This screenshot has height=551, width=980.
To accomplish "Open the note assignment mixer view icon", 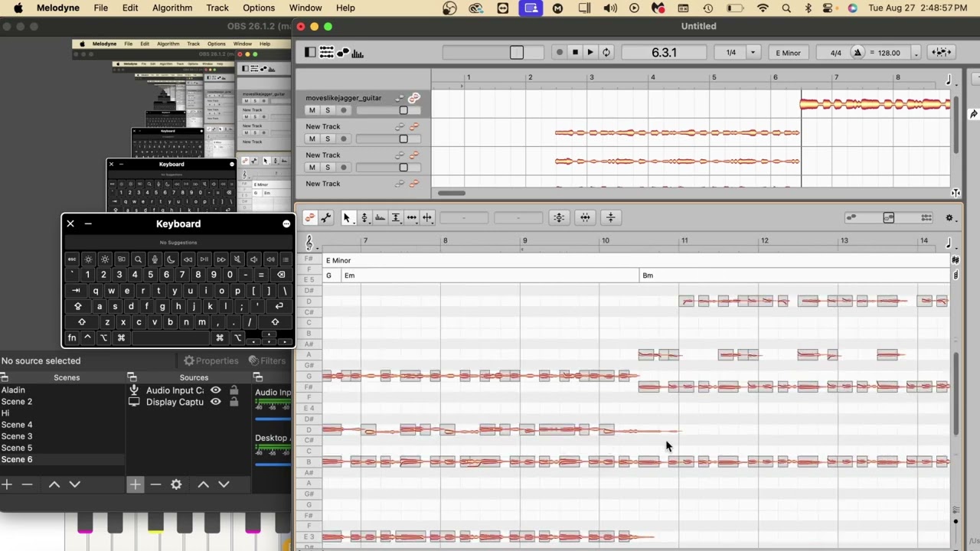I will (327, 52).
